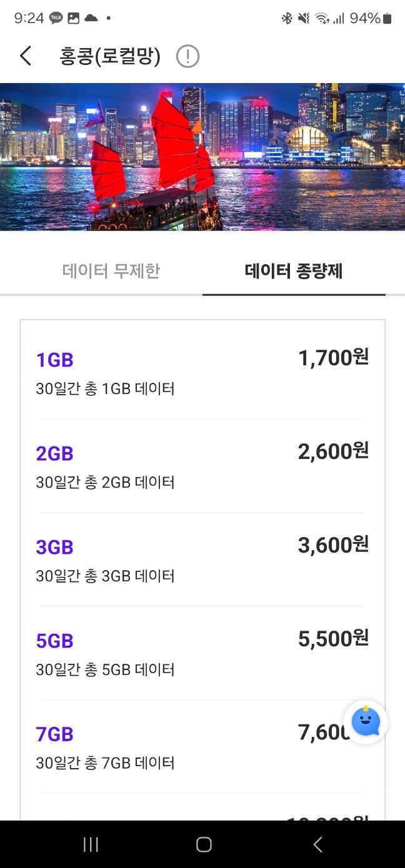
Task: Tap the battery status icon
Action: click(x=387, y=18)
